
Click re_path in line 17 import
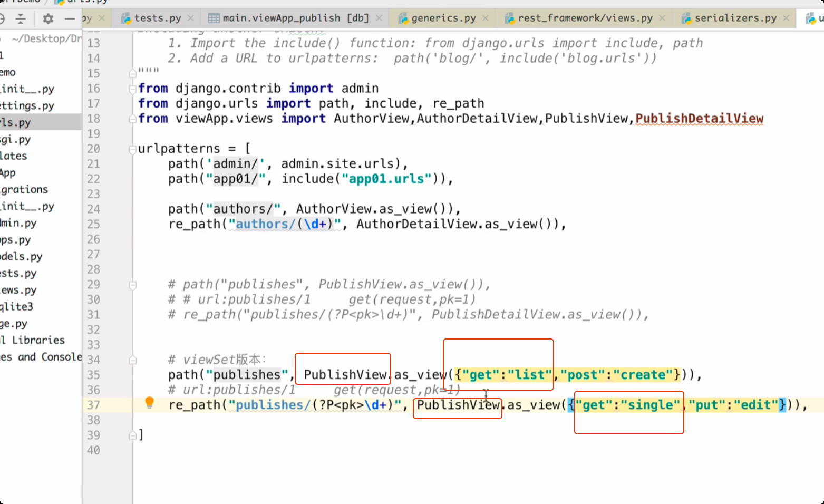coord(458,103)
